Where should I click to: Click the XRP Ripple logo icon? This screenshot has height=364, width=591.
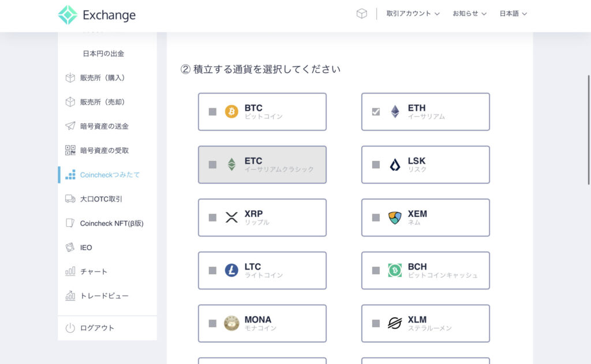pos(231,217)
